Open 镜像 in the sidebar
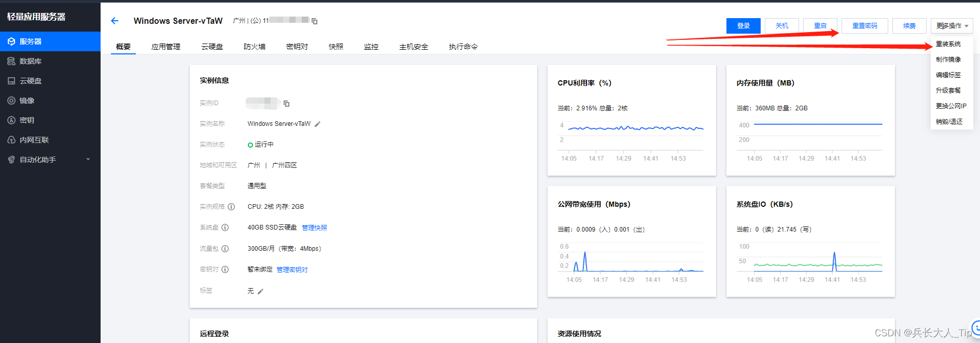 [x=50, y=101]
